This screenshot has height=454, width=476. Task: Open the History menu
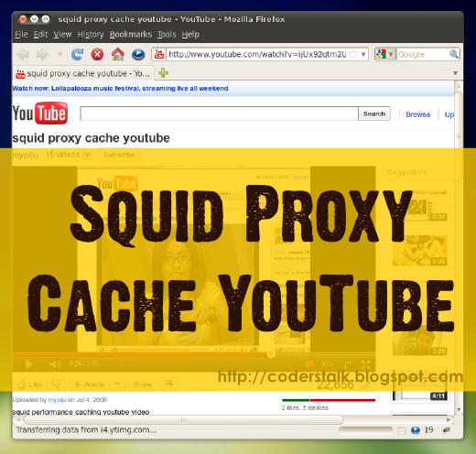pyautogui.click(x=91, y=35)
